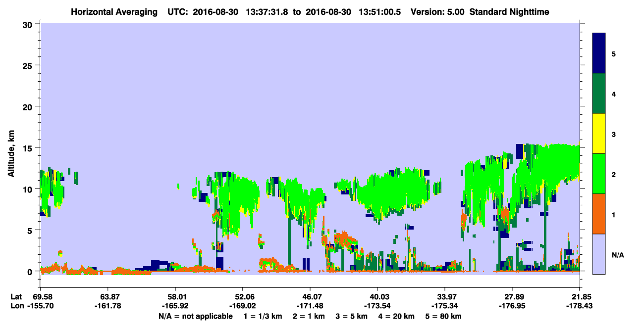Screen dimensions: 644x330
Task: Click longitude value '-171.48'
Action: pos(310,306)
